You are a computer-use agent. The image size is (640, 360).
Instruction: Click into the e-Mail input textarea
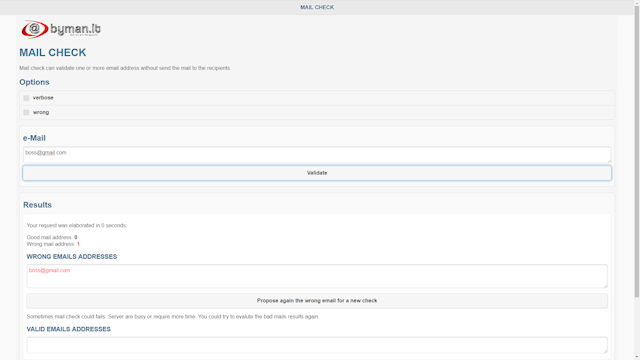coord(317,155)
